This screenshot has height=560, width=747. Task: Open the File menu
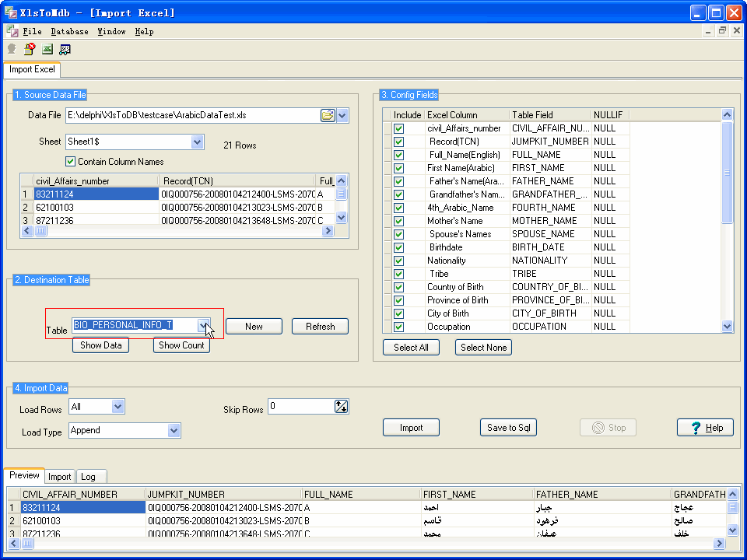[x=32, y=31]
